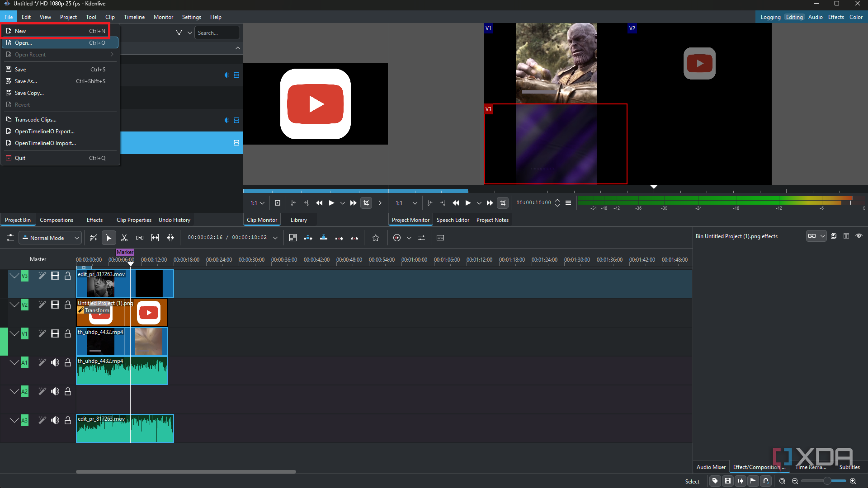Toggle the Project Monitor edit mode crop icon
Viewport: 868px width, 488px height.
(x=503, y=203)
